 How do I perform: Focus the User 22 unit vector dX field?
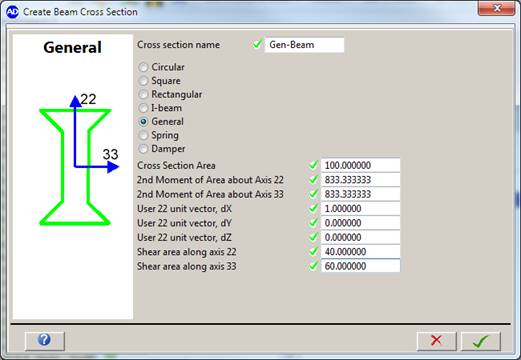(x=360, y=209)
